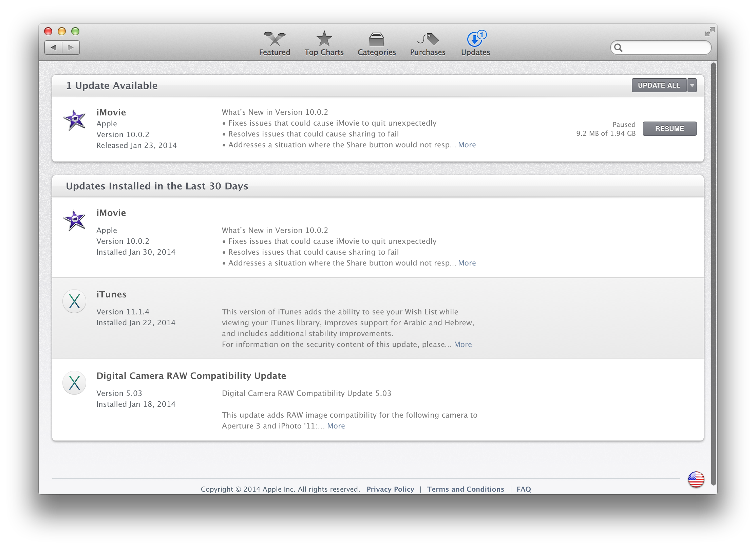This screenshot has width=756, height=548.
Task: Click Digital Camera RAW Compatibility Update title
Action: [191, 376]
